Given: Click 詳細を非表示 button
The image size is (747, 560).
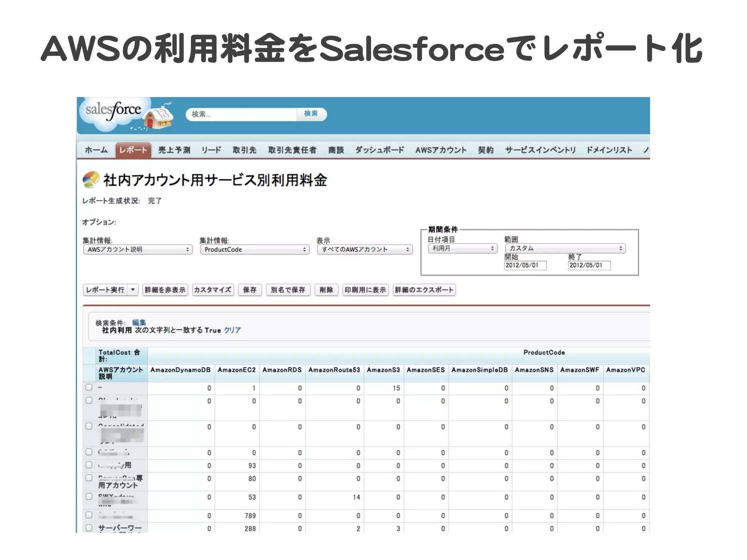Looking at the screenshot, I should (x=165, y=290).
